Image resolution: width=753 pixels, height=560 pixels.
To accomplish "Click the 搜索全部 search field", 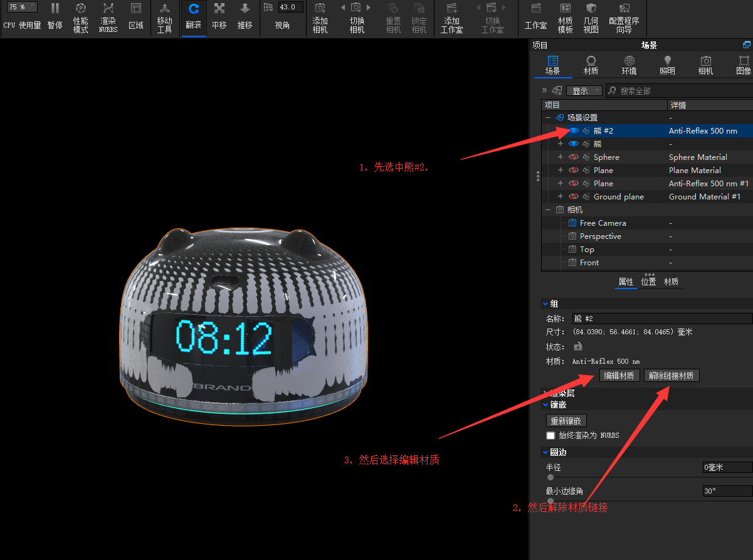I will (680, 91).
